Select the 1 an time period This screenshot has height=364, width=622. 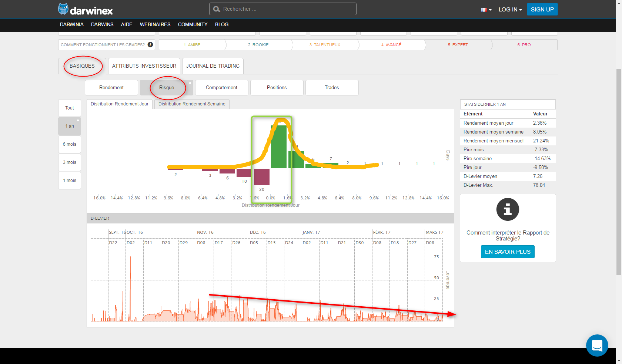70,126
